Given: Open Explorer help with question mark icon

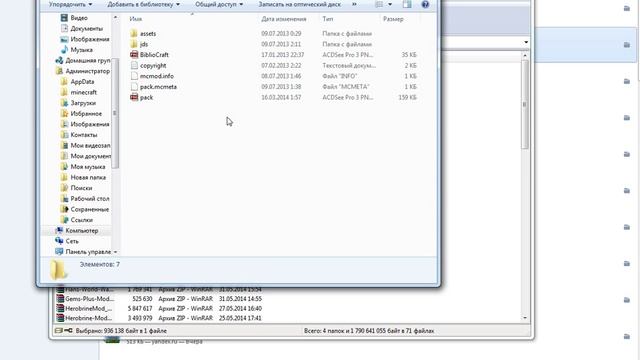Looking at the screenshot, I should (x=425, y=4).
